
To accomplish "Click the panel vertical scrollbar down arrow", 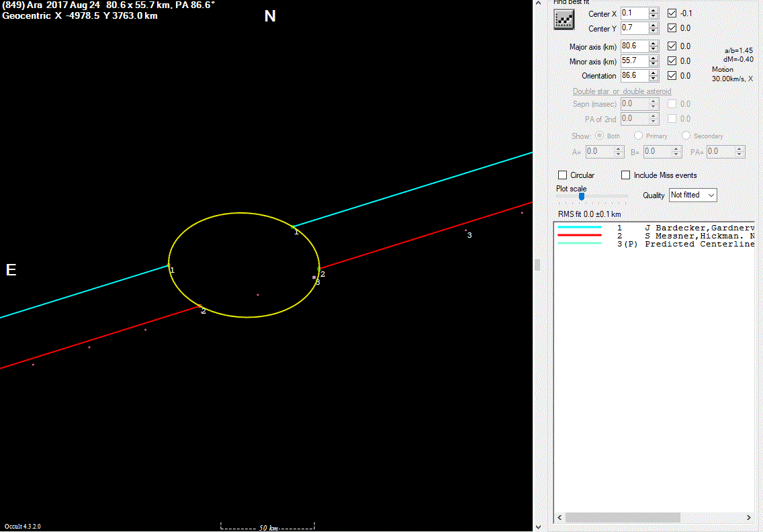I will pyautogui.click(x=538, y=527).
